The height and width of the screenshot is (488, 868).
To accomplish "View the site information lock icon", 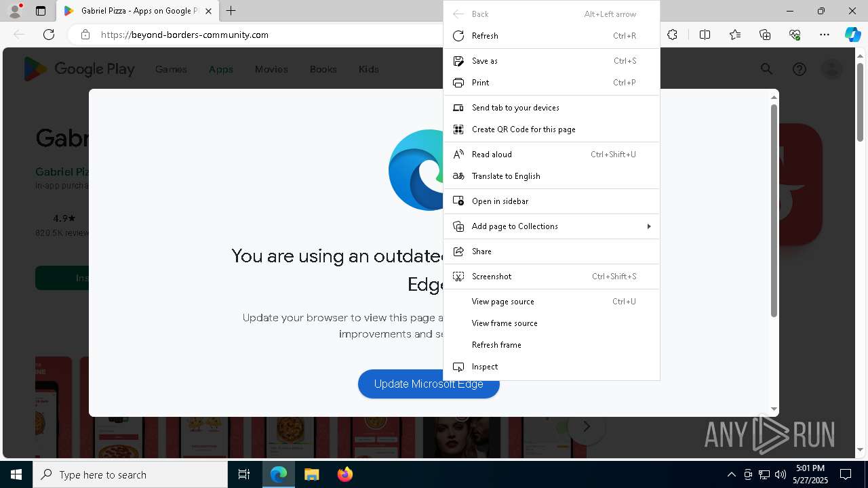I will (x=85, y=35).
